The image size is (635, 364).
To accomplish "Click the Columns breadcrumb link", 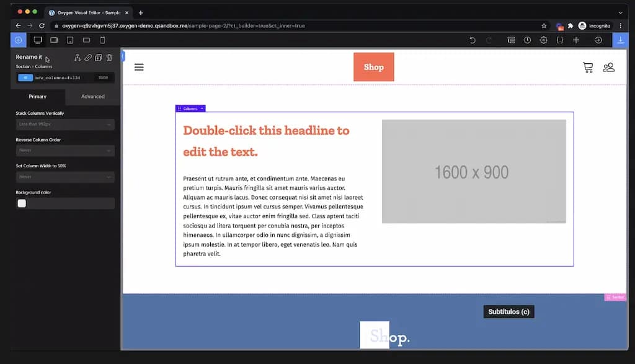I will click(x=43, y=66).
